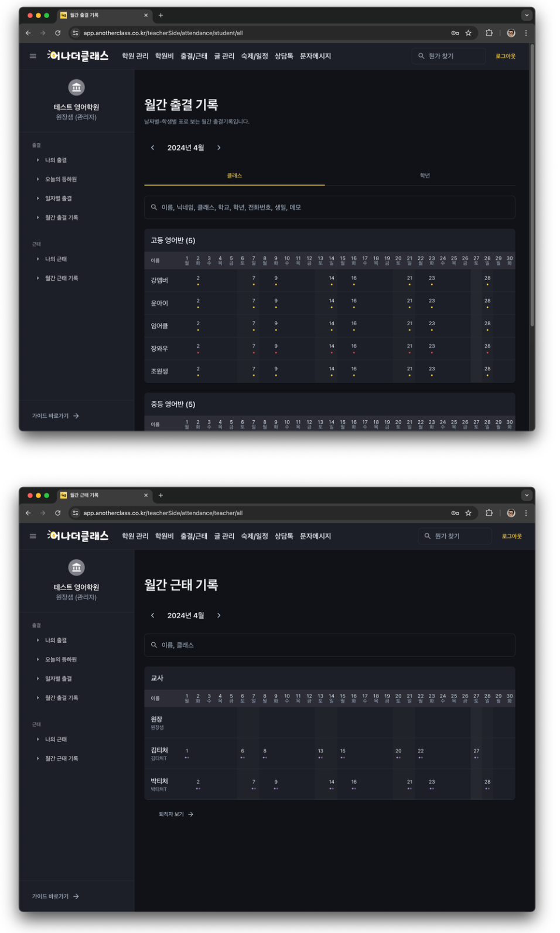Reload the 월간 근태 기록 browser page
The width and height of the screenshot is (560, 933).
tap(57, 513)
